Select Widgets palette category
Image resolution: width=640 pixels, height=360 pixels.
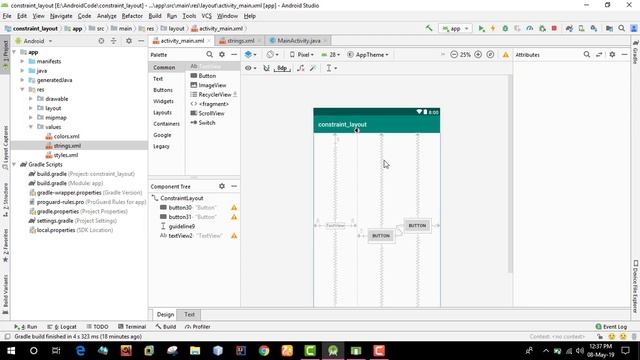pos(163,101)
